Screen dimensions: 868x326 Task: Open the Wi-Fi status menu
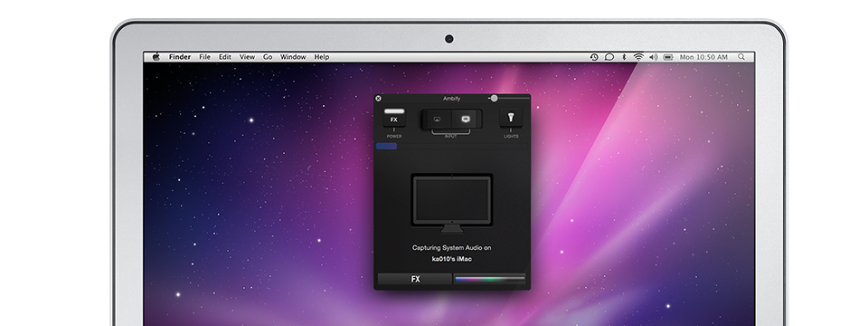point(638,56)
